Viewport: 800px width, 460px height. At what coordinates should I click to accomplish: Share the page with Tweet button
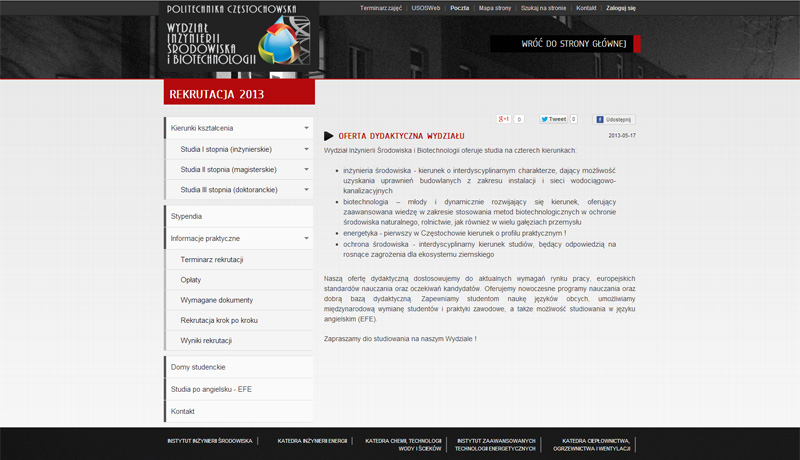553,119
